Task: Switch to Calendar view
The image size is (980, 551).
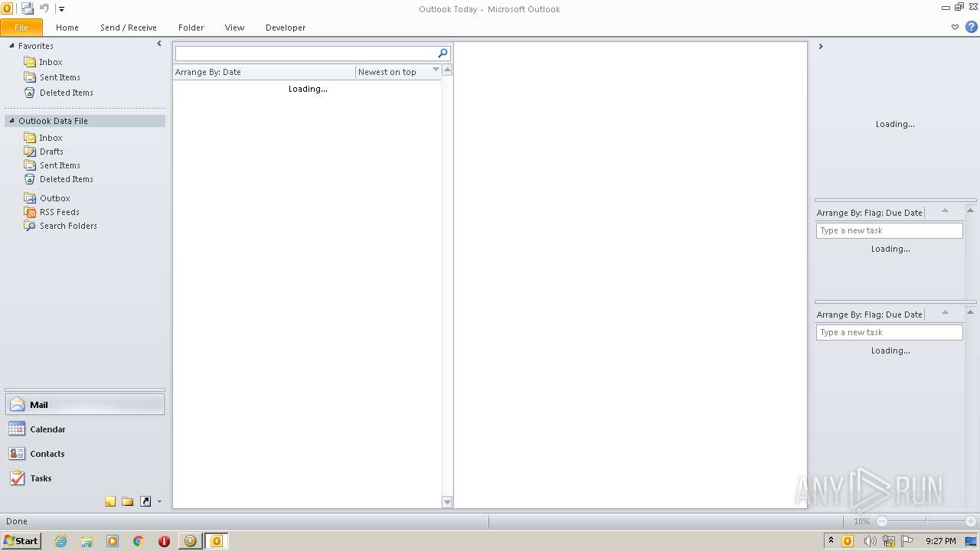Action: click(85, 429)
